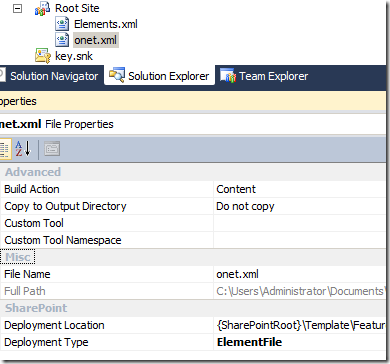The image size is (390, 364).
Task: Click the Team Explorer tab icon
Action: point(228,76)
